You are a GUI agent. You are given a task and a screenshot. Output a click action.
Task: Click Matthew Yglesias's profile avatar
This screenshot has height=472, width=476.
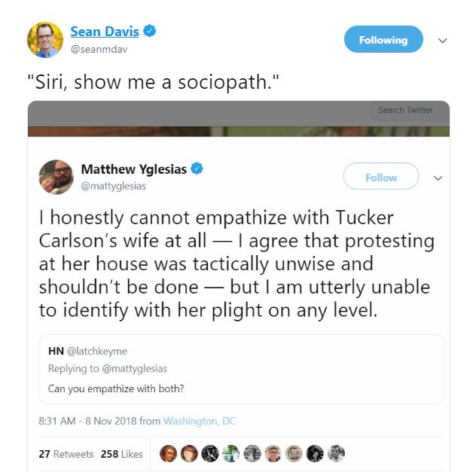[56, 178]
